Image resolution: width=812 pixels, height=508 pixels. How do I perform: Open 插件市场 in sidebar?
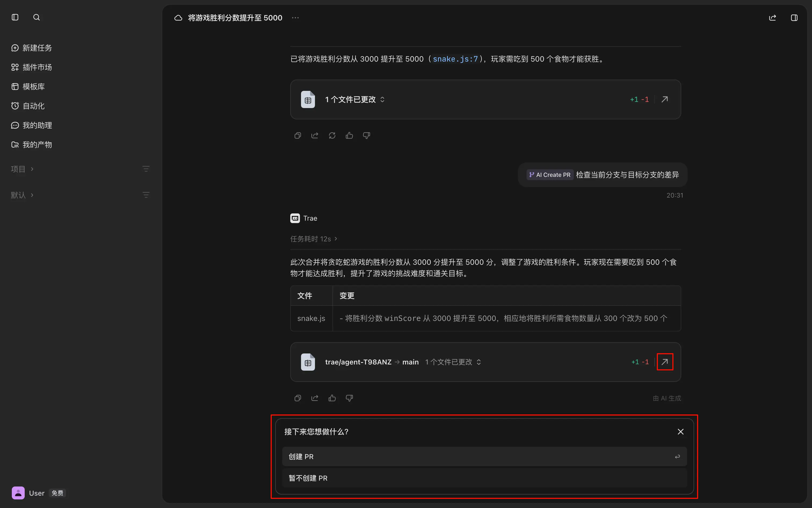point(32,67)
